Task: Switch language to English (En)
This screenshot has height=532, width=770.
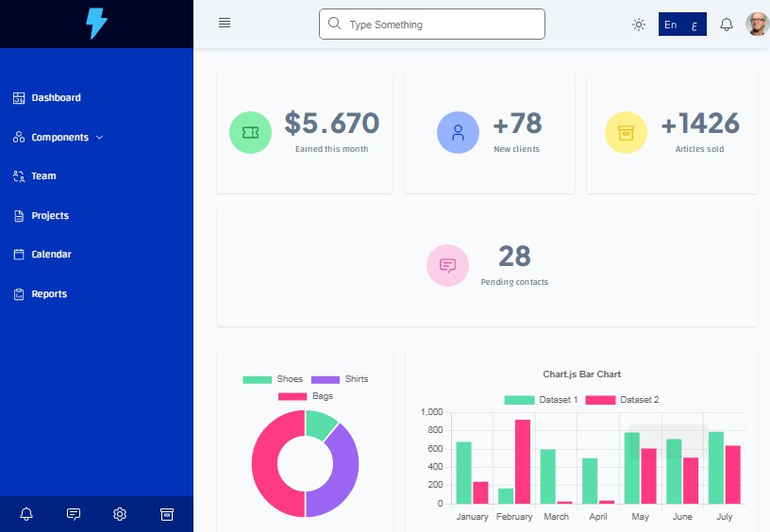Action: point(670,25)
